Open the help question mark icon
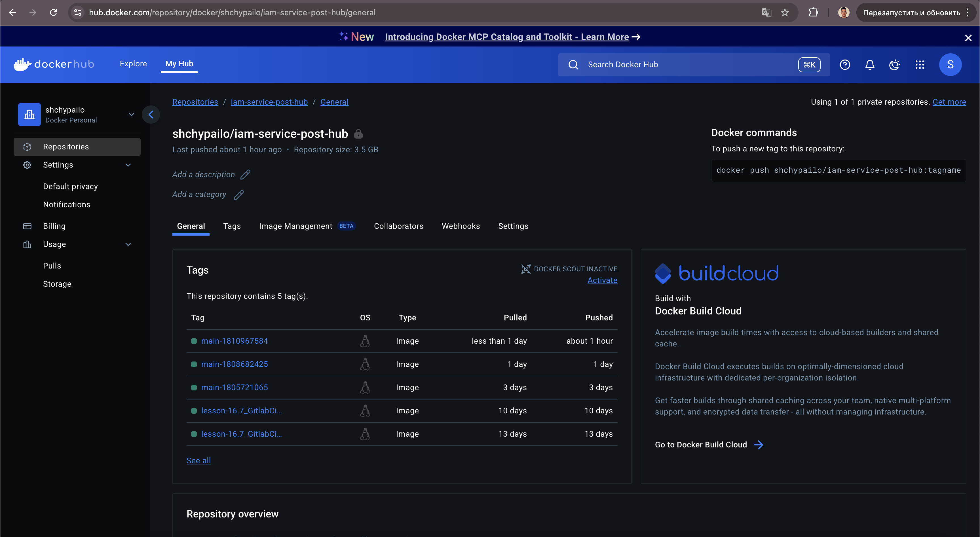The width and height of the screenshot is (980, 537). coord(844,65)
